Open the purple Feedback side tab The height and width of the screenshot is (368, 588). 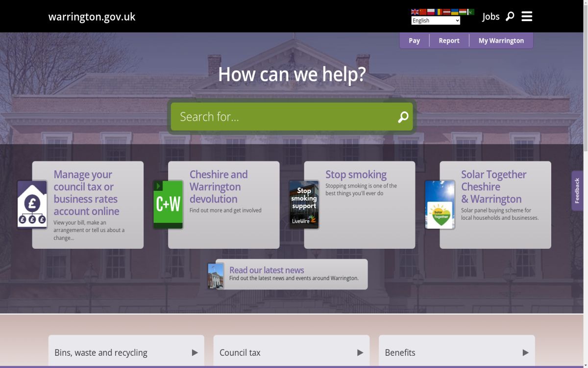click(577, 190)
